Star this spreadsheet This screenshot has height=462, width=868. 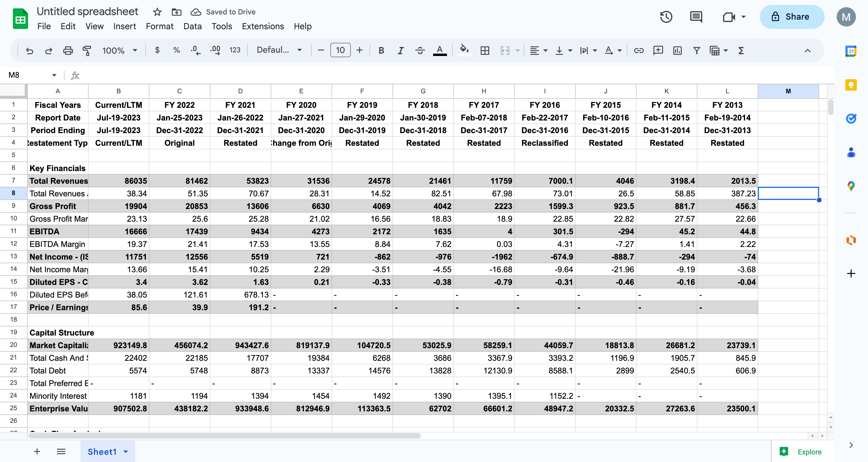pos(157,12)
